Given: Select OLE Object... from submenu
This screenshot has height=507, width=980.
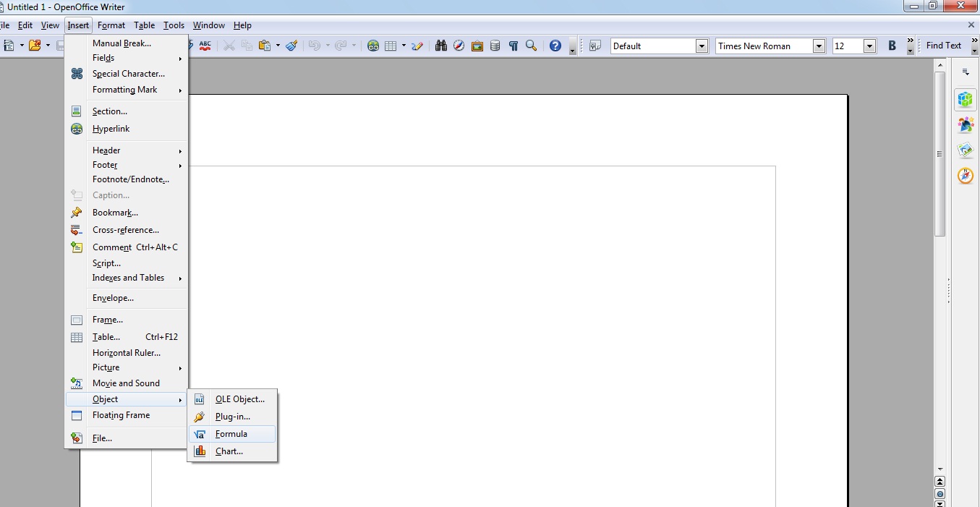Looking at the screenshot, I should coord(232,399).
